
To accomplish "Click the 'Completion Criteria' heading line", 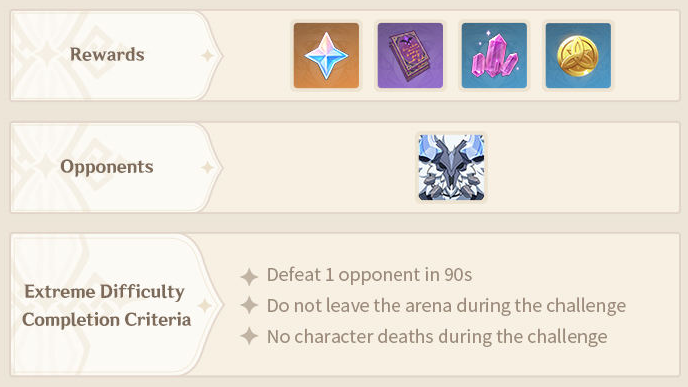I will [107, 319].
